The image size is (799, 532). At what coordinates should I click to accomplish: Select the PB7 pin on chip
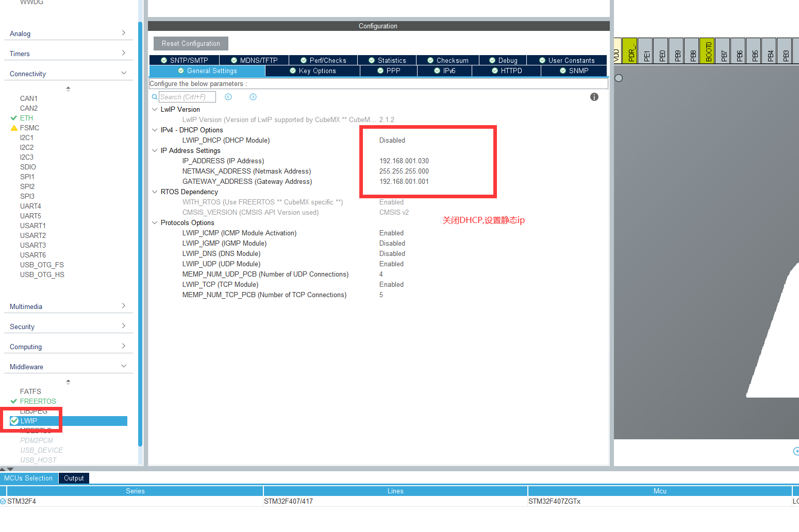coord(722,50)
